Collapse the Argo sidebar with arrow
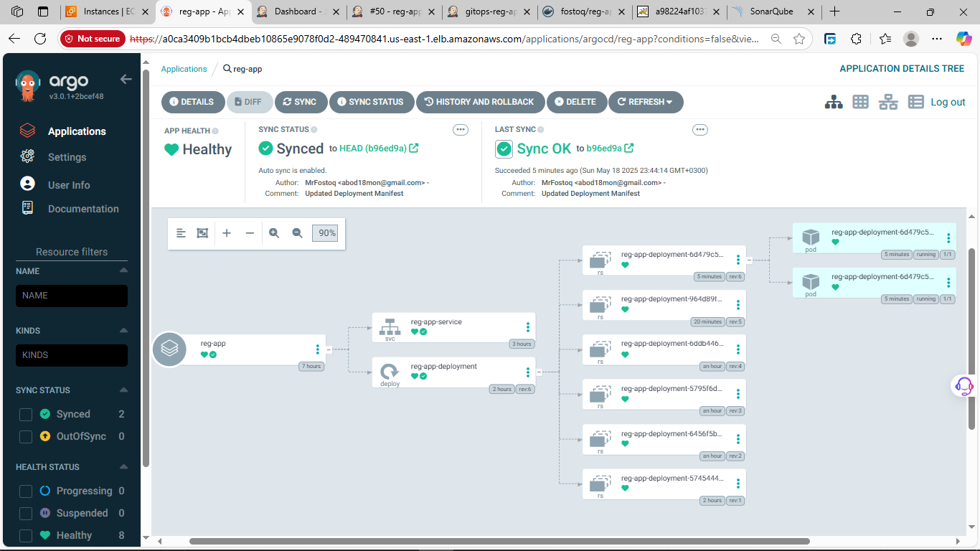This screenshot has height=551, width=980. click(x=126, y=80)
